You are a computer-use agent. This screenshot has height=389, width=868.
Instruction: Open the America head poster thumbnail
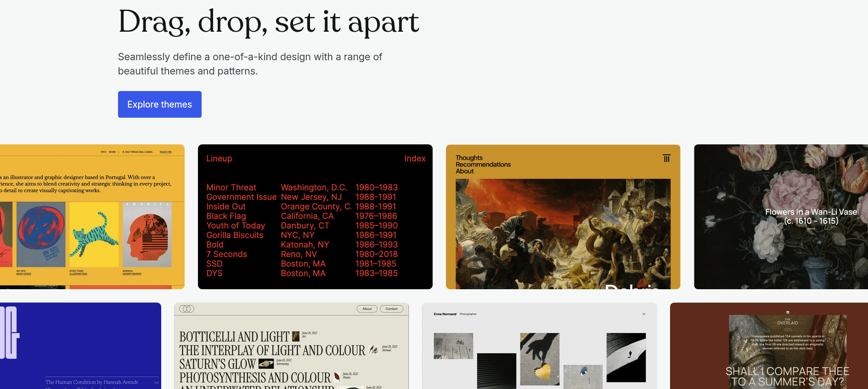click(x=147, y=235)
